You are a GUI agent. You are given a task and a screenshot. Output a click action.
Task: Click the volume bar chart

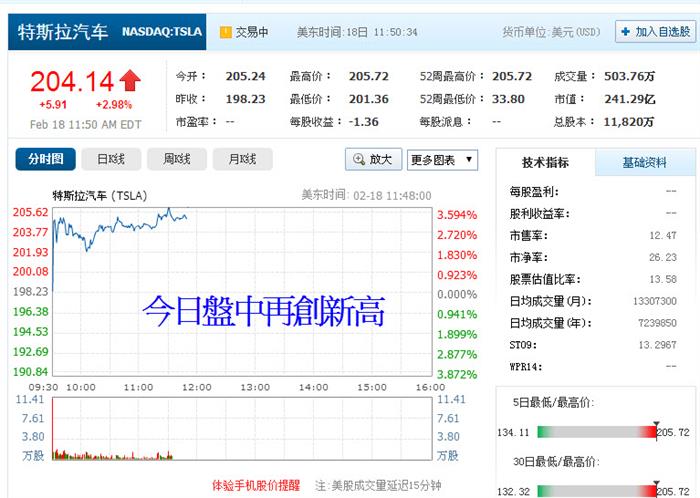tap(242, 429)
